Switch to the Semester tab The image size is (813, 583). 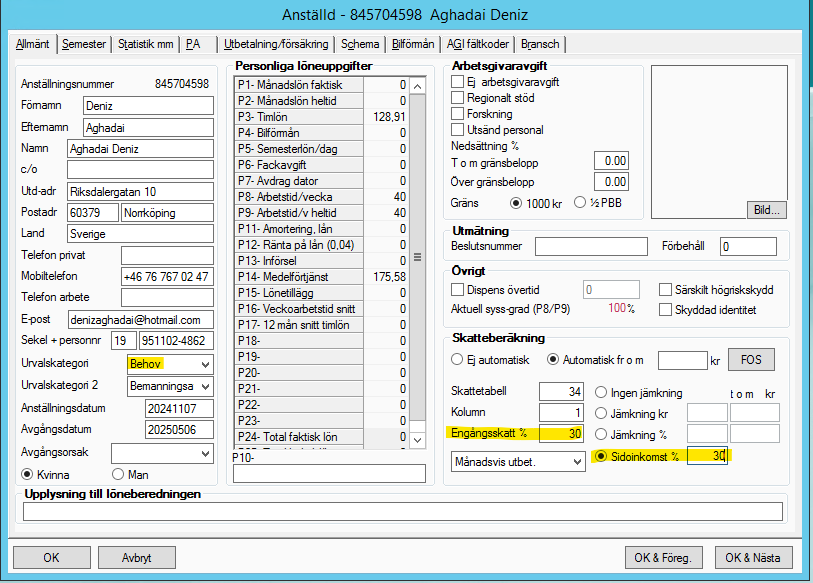tap(83, 45)
